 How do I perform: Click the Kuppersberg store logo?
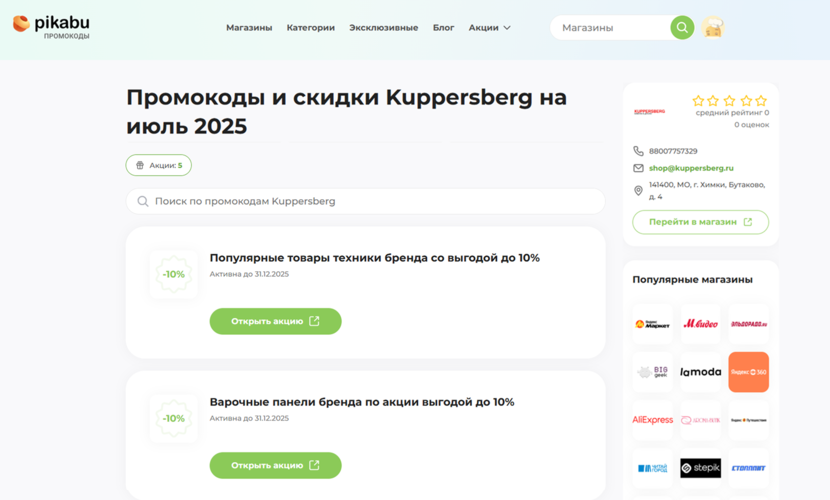pos(649,112)
